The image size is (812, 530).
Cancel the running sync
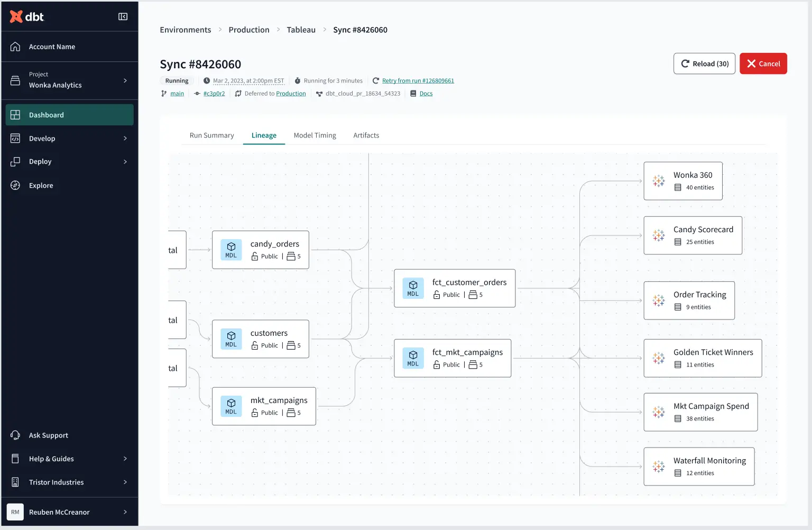click(763, 63)
